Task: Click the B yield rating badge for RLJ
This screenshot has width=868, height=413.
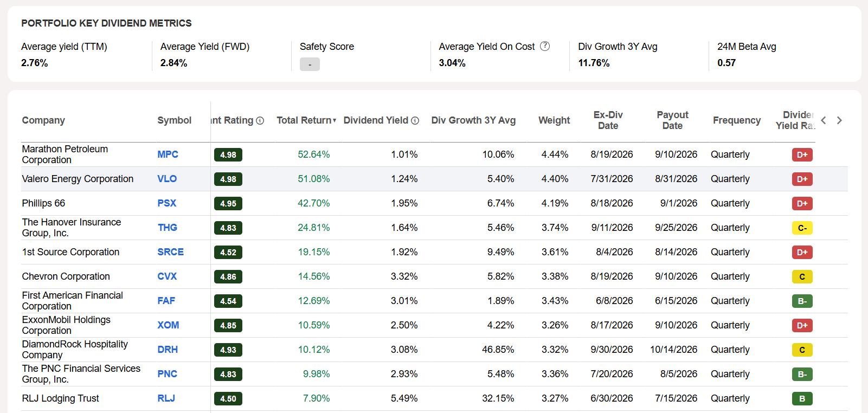Action: 802,398
